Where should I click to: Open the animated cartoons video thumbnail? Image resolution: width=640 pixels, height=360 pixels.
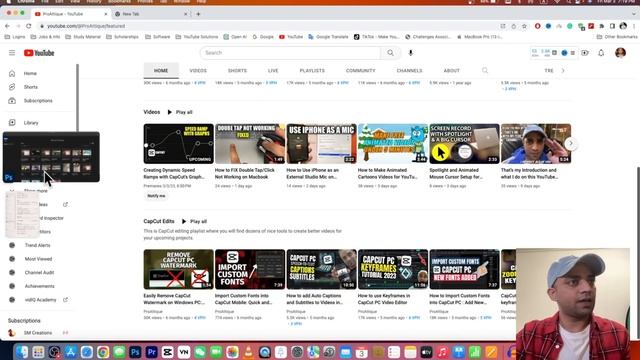[393, 144]
